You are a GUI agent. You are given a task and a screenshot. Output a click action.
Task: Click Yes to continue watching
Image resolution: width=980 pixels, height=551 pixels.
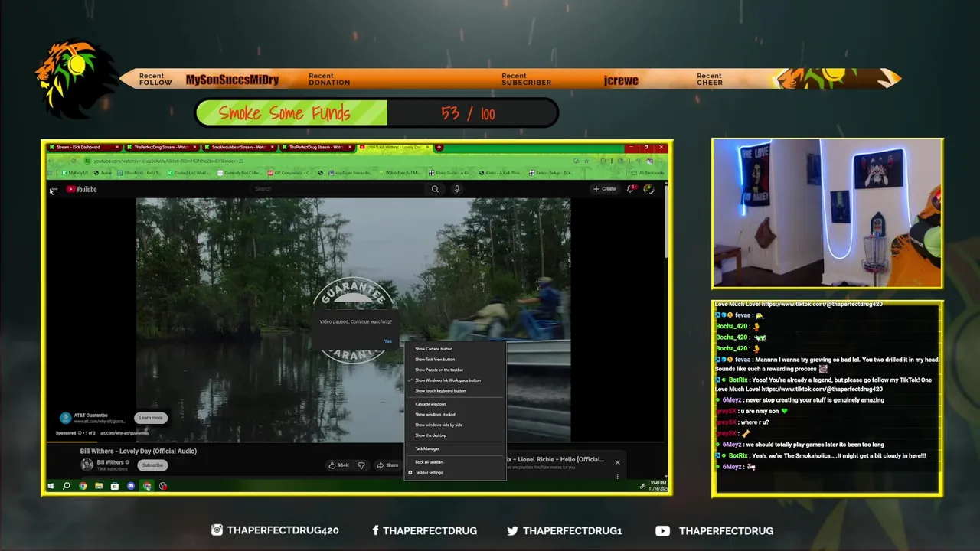pos(388,341)
